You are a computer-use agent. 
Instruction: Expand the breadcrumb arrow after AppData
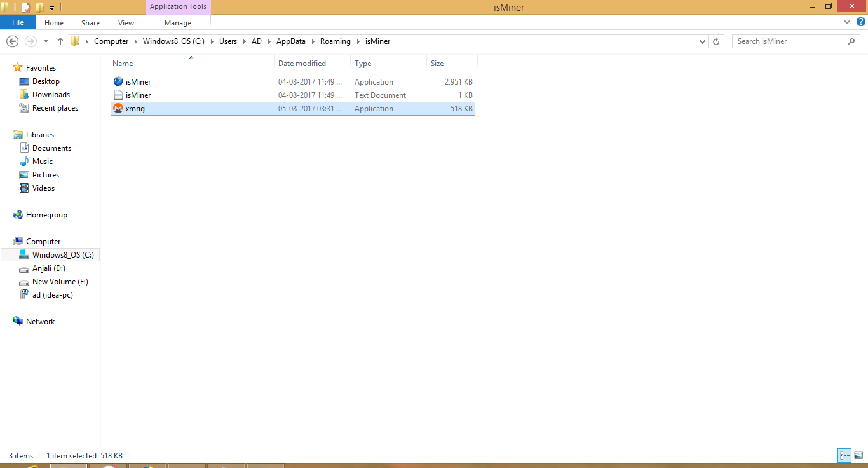click(313, 41)
